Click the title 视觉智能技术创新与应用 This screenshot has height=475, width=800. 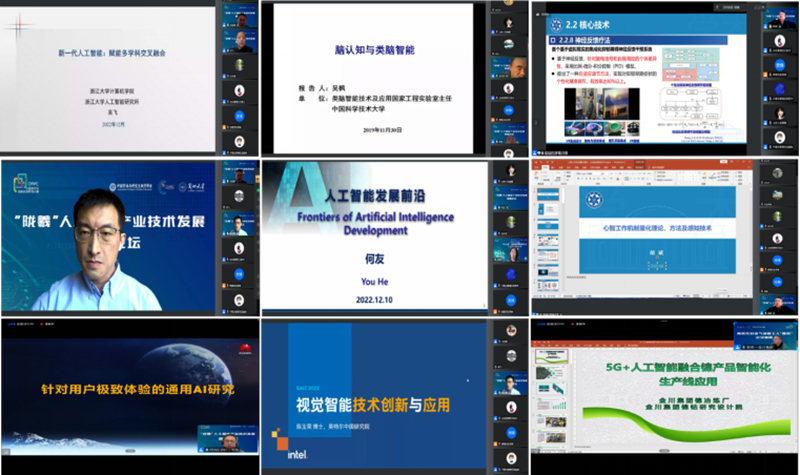coord(373,405)
